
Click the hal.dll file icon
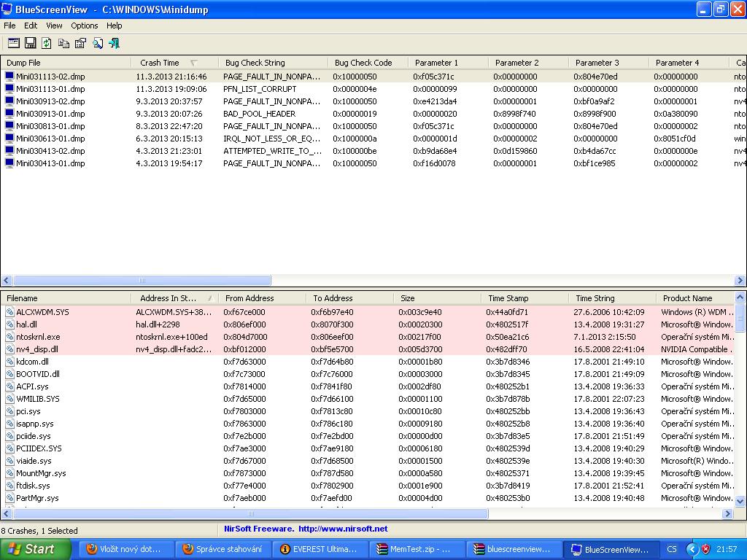click(10, 324)
